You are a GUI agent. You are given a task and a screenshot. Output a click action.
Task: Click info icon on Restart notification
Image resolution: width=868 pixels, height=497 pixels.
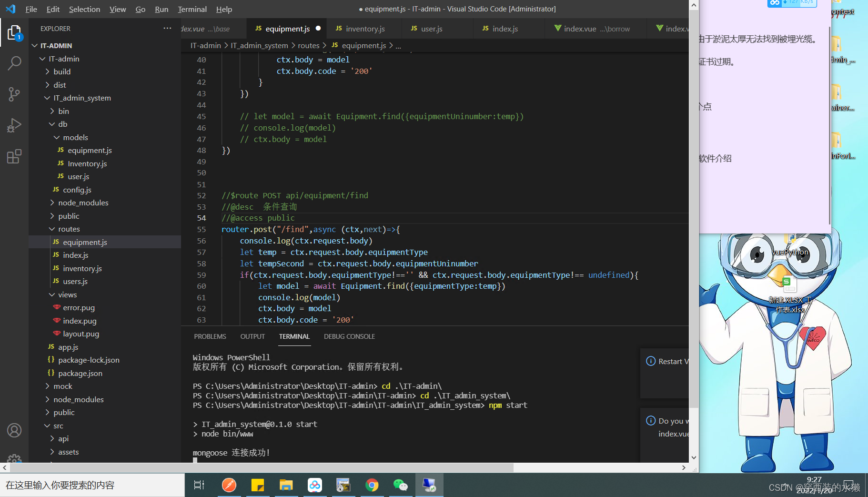point(651,361)
